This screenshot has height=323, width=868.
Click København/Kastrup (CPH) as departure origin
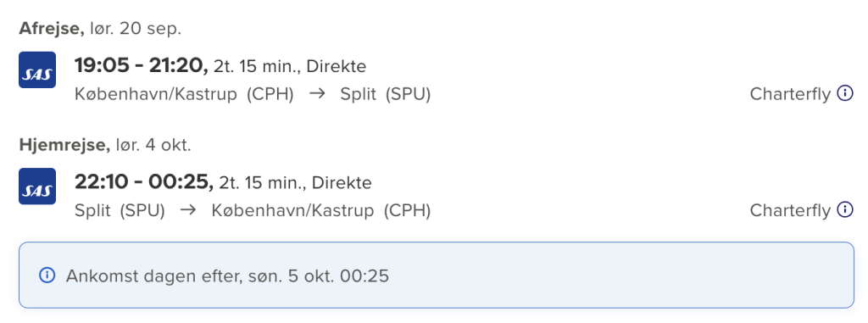pos(184,95)
